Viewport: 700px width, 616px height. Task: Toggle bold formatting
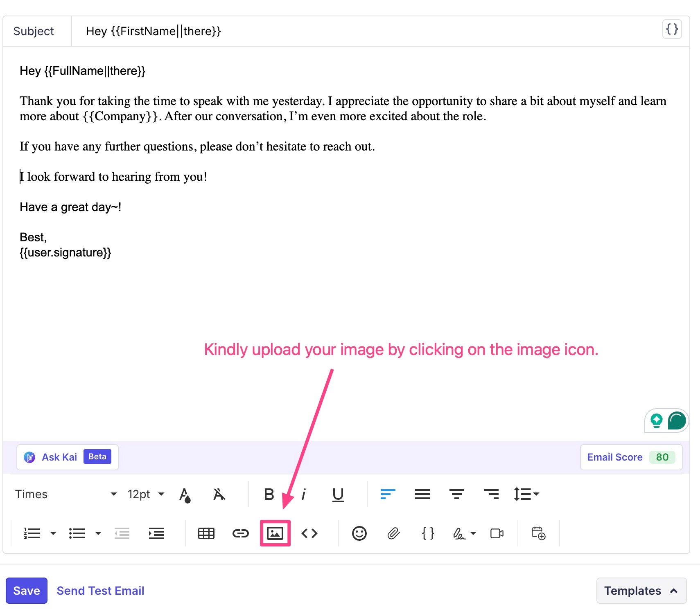[x=269, y=495]
